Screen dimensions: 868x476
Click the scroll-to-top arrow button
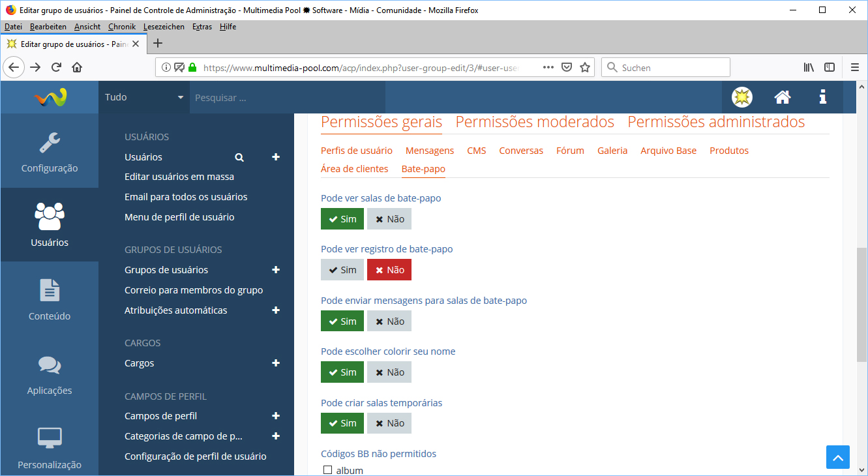click(838, 457)
